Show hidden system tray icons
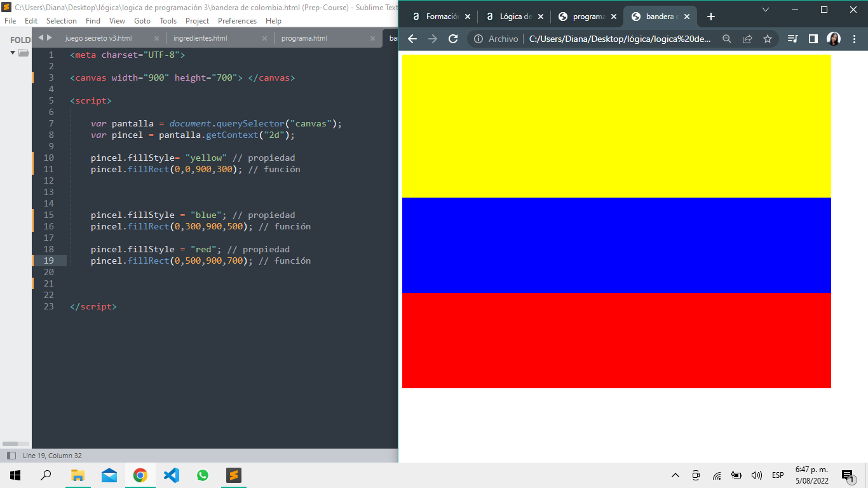This screenshot has height=488, width=868. pos(675,475)
